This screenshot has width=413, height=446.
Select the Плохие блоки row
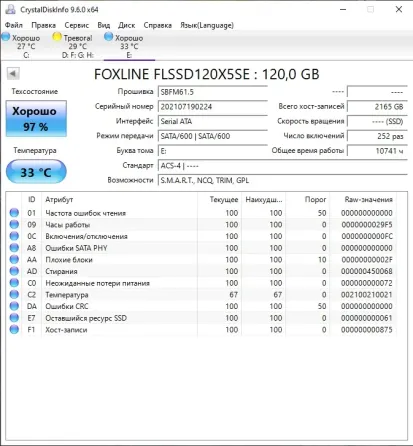pos(202,259)
